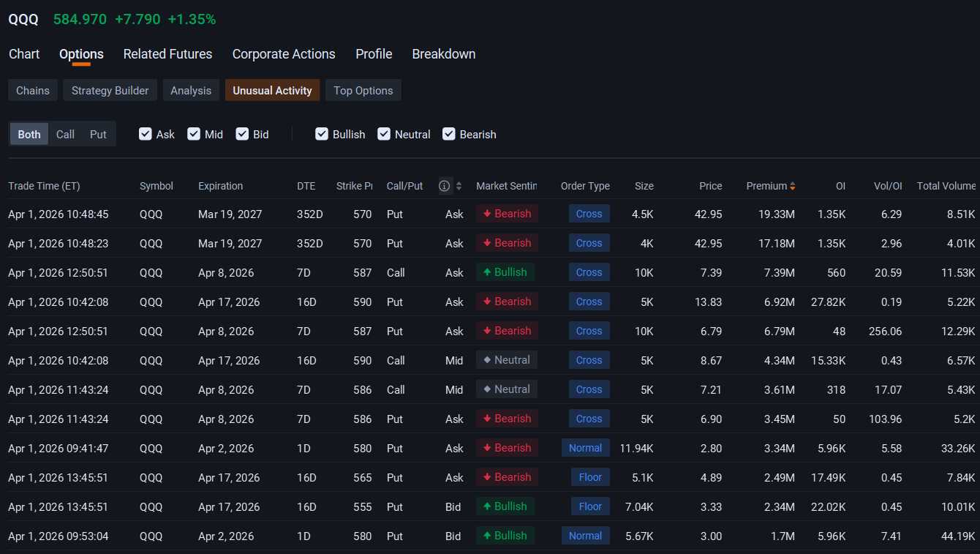The height and width of the screenshot is (554, 980).
Task: Click the 44.19K total volume value
Action: pos(957,536)
